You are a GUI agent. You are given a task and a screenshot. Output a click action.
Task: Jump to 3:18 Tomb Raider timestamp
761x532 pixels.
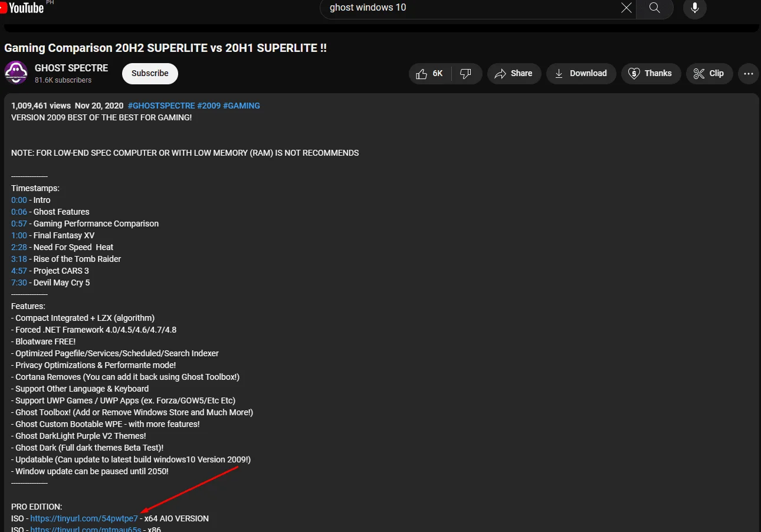pyautogui.click(x=19, y=259)
